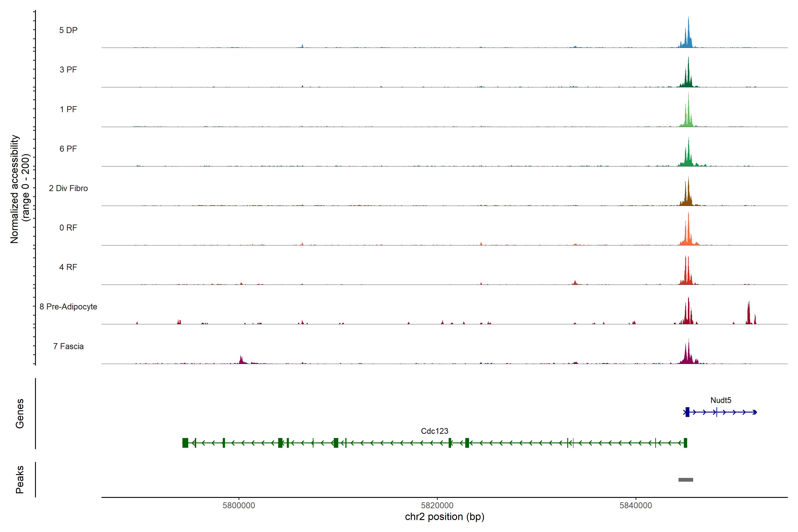Select the 8 Pre-Adipocyte track label
798x532 pixels.
pos(68,307)
